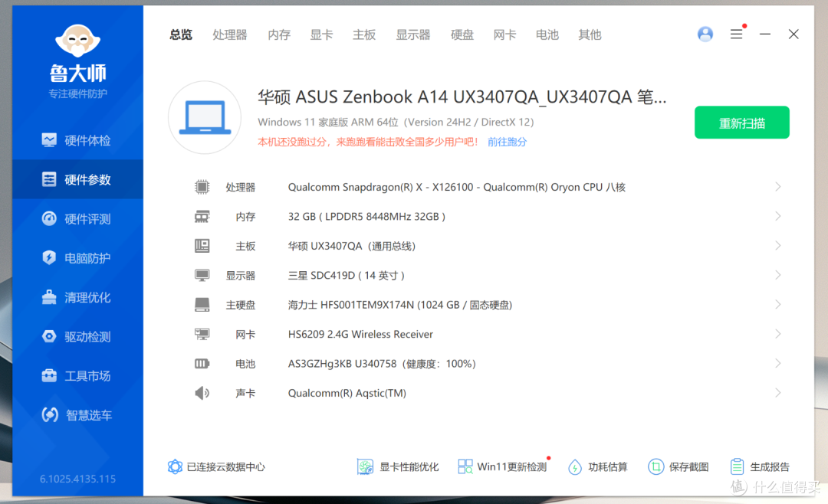Click the Qualcomm(R) Aqstic(TM) sound card text
Viewport: 828px width, 504px height.
coord(347,393)
